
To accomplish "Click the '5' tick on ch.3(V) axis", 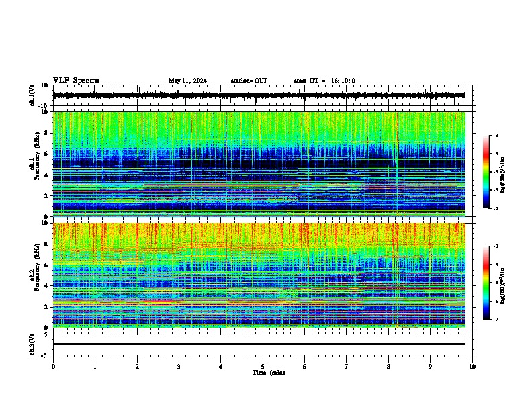I will 46,334.
